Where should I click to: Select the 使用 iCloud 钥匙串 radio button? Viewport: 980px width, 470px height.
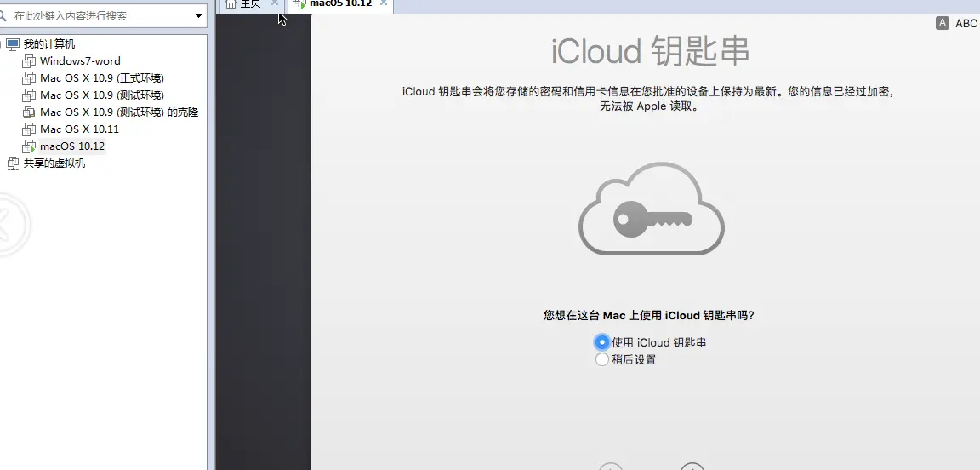pyautogui.click(x=601, y=342)
